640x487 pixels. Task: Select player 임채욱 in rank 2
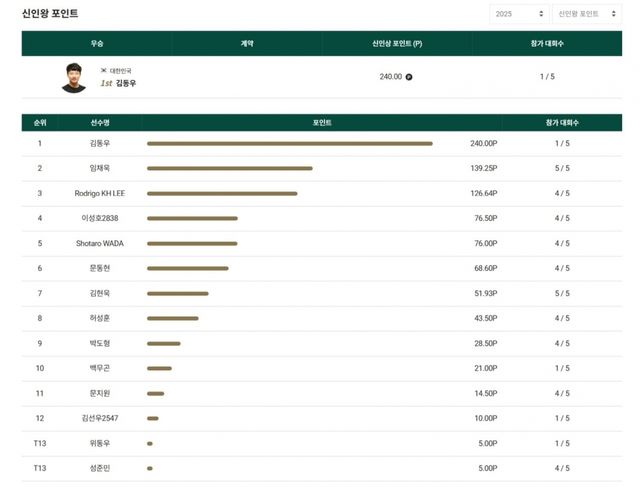pyautogui.click(x=100, y=168)
